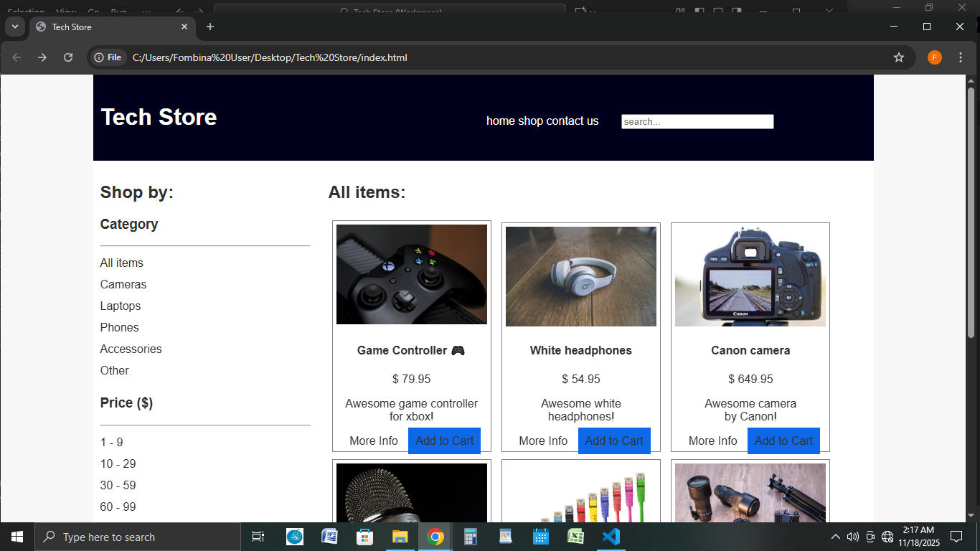Click the network globe tray icon

coord(887,537)
